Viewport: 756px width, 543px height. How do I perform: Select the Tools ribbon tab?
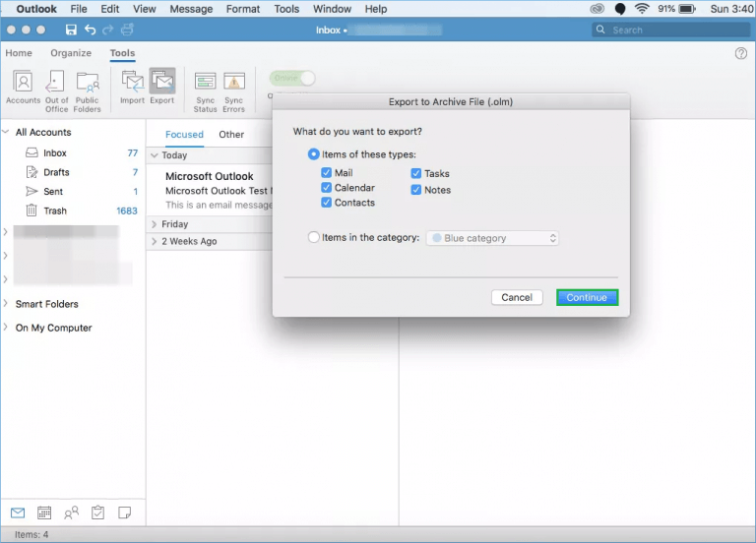pyautogui.click(x=122, y=53)
